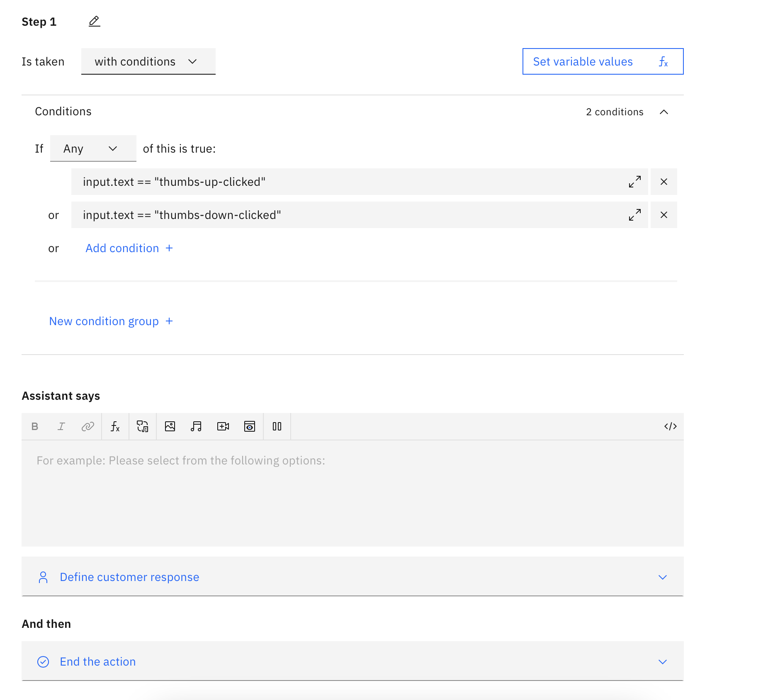Insert a video in the response editor
The height and width of the screenshot is (700, 768).
click(223, 426)
